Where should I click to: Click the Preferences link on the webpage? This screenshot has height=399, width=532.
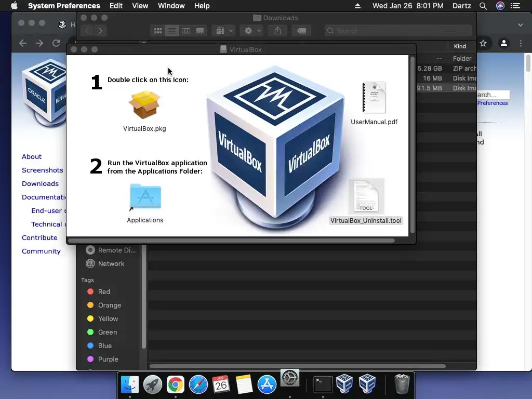[x=493, y=103]
